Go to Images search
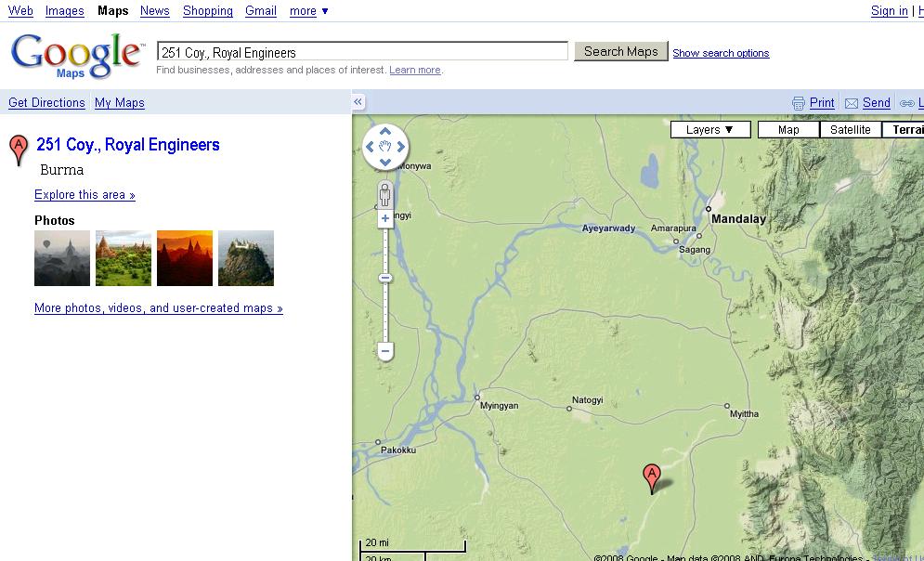924x561 pixels. (65, 10)
